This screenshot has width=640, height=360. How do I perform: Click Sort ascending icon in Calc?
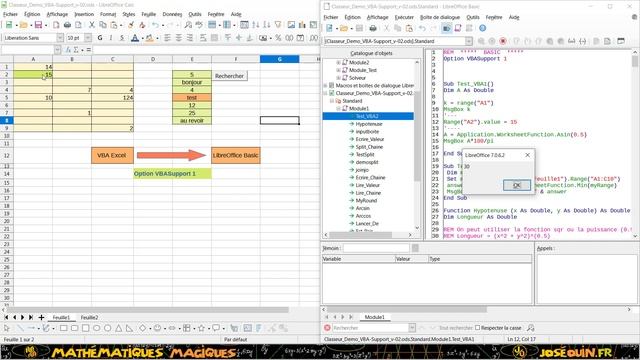[256, 25]
